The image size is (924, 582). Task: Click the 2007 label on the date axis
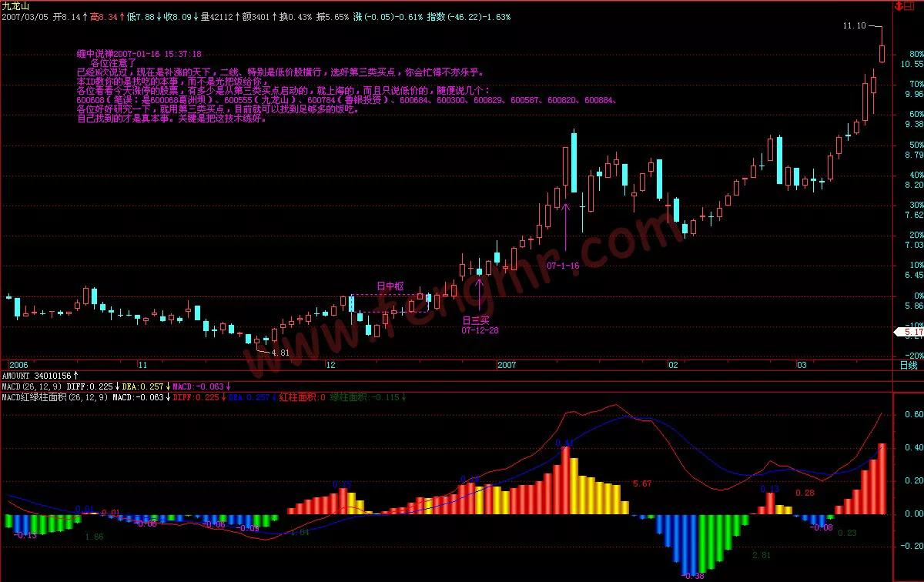(x=507, y=365)
